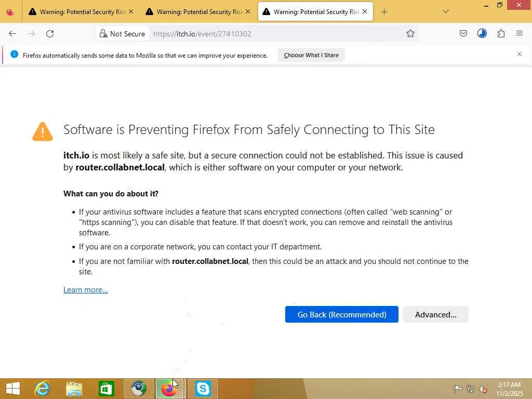Open the Learn more... link
The width and height of the screenshot is (532, 399).
[86, 290]
